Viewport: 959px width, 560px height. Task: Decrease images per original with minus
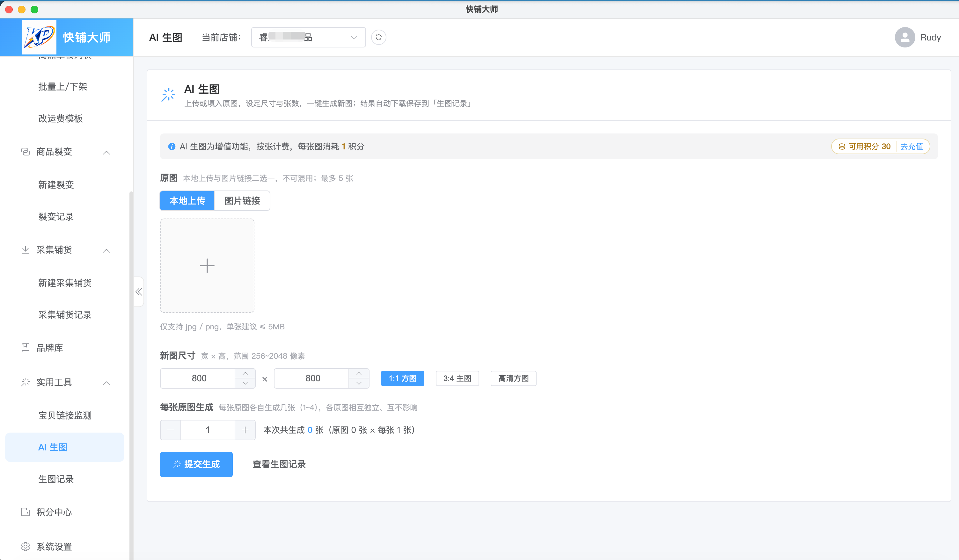[x=171, y=430]
